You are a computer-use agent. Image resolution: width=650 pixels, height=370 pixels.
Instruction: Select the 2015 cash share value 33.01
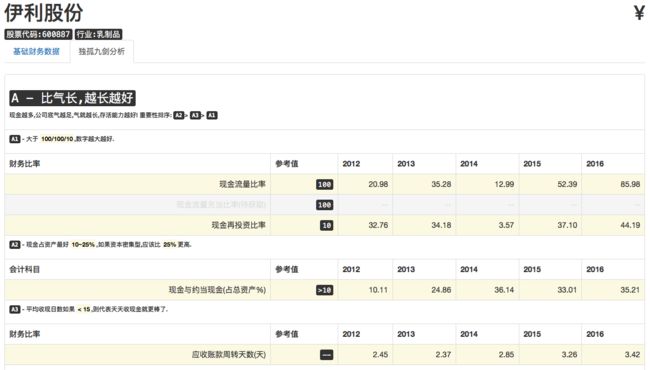click(567, 290)
